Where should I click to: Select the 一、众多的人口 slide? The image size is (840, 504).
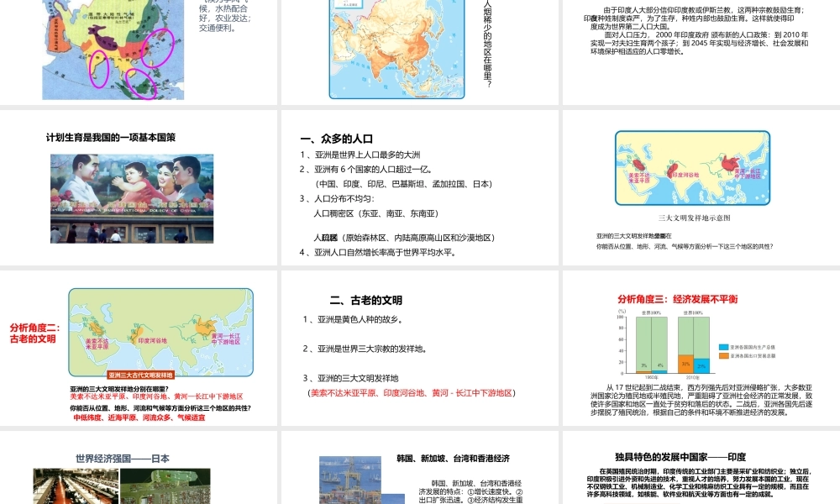pos(420,188)
